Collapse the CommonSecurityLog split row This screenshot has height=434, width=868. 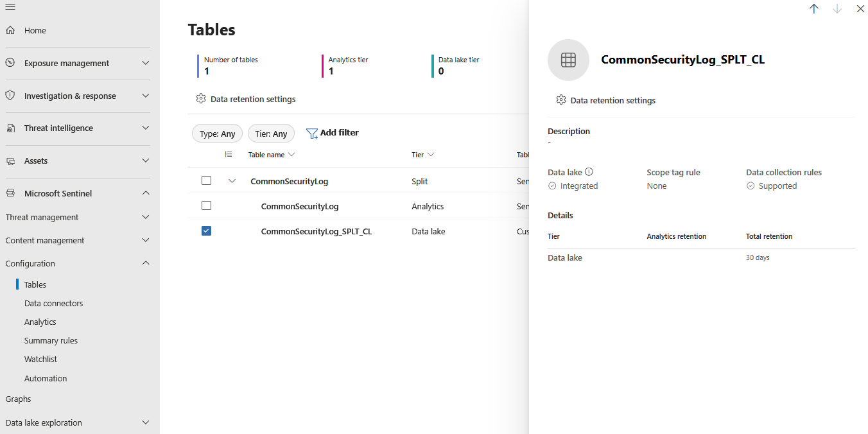232,181
